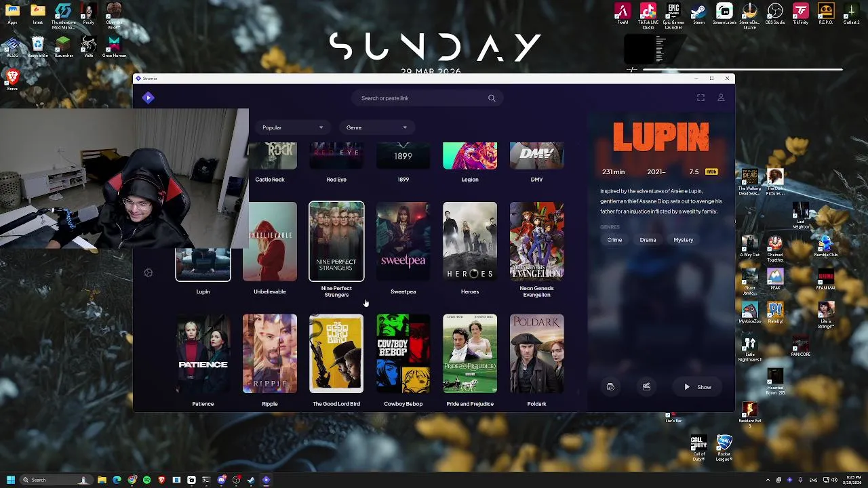Click the Show play button
This screenshot has width=868, height=488.
click(x=698, y=387)
